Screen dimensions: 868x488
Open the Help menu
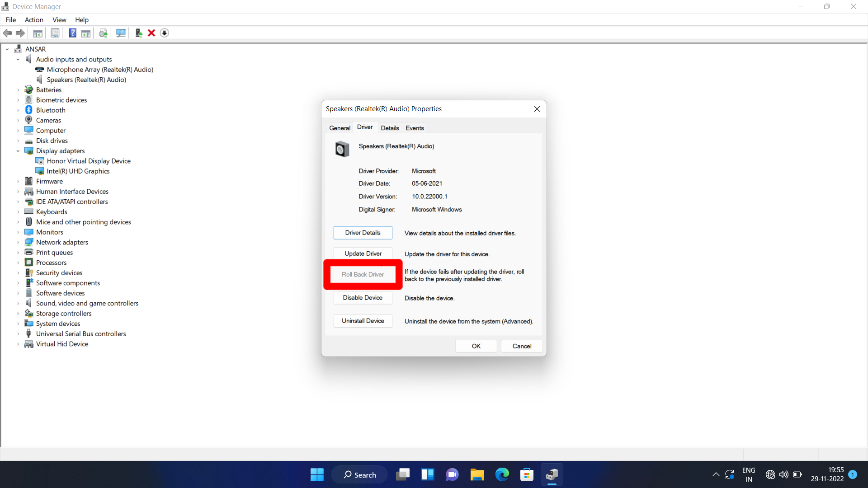[x=82, y=19]
